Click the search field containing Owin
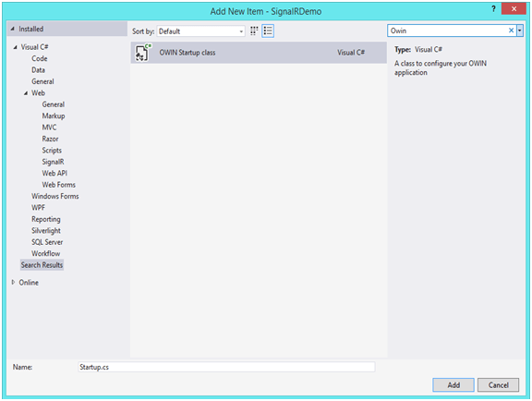532x401 pixels. click(x=447, y=30)
